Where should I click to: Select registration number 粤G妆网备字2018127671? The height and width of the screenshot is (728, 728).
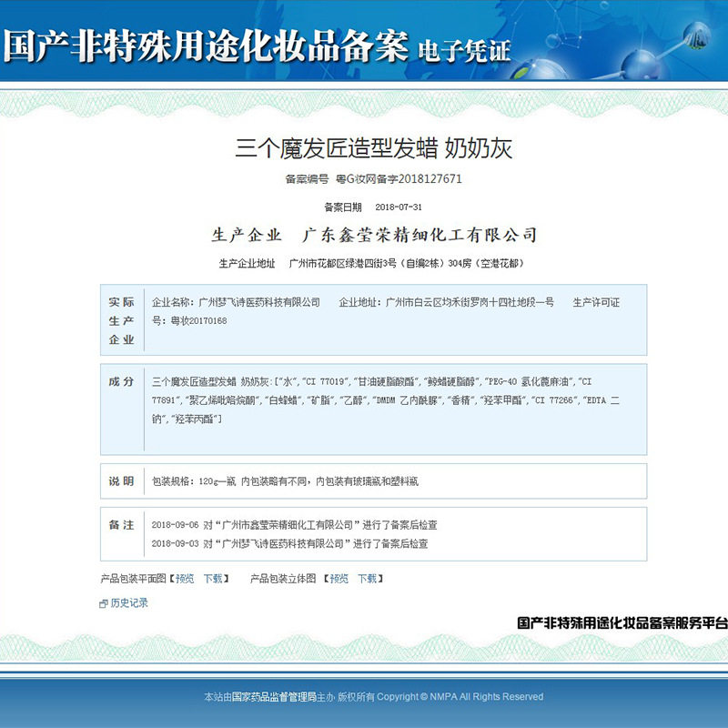(x=399, y=178)
